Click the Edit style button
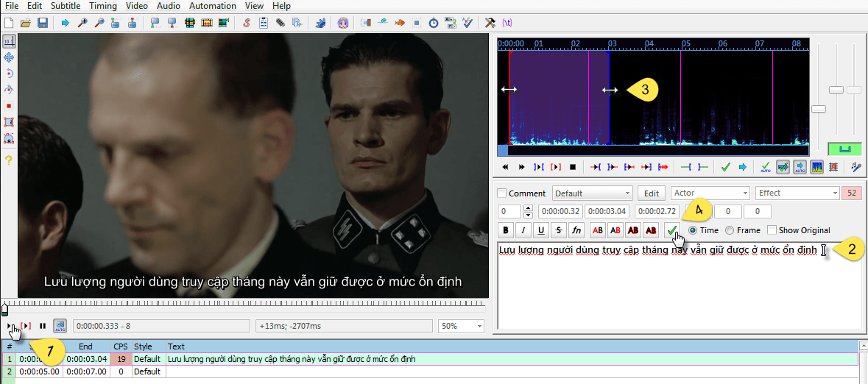This screenshot has width=868, height=384. (x=652, y=193)
